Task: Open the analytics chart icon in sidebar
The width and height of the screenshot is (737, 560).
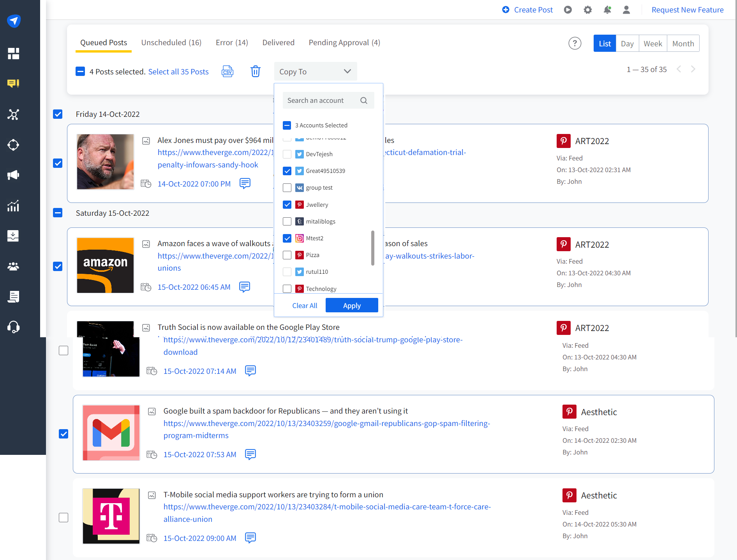Action: point(13,206)
